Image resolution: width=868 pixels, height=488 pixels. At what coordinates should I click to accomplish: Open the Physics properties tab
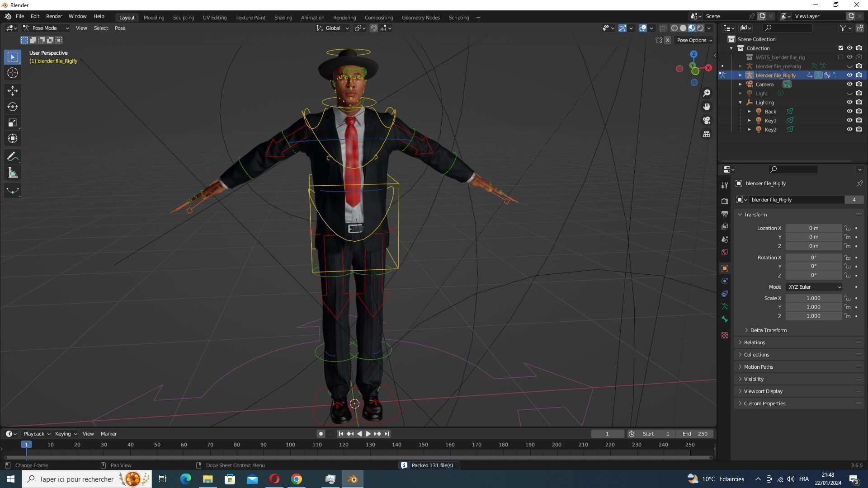(x=725, y=281)
